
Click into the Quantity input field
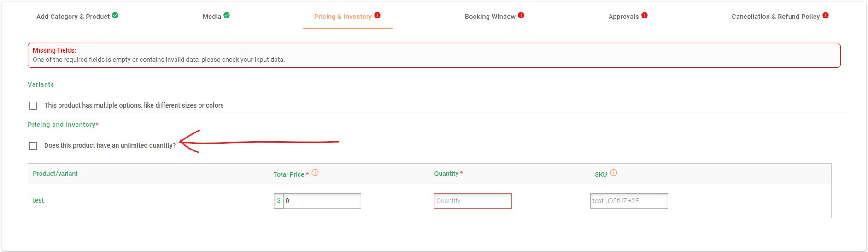[x=473, y=201]
